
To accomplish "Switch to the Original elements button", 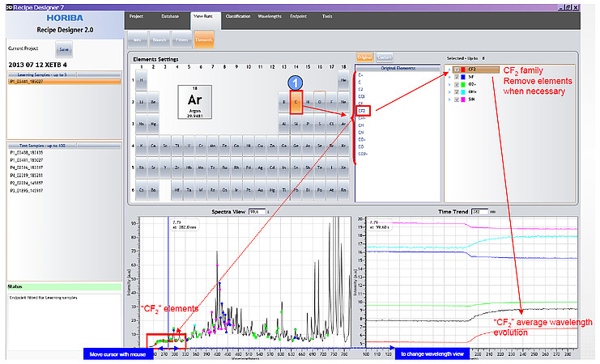I will [x=364, y=57].
